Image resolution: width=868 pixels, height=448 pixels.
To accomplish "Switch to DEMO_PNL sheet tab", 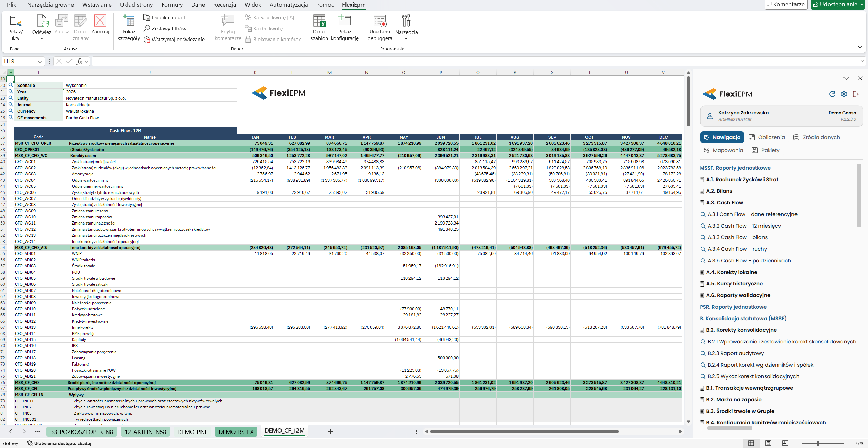I will coord(192,432).
